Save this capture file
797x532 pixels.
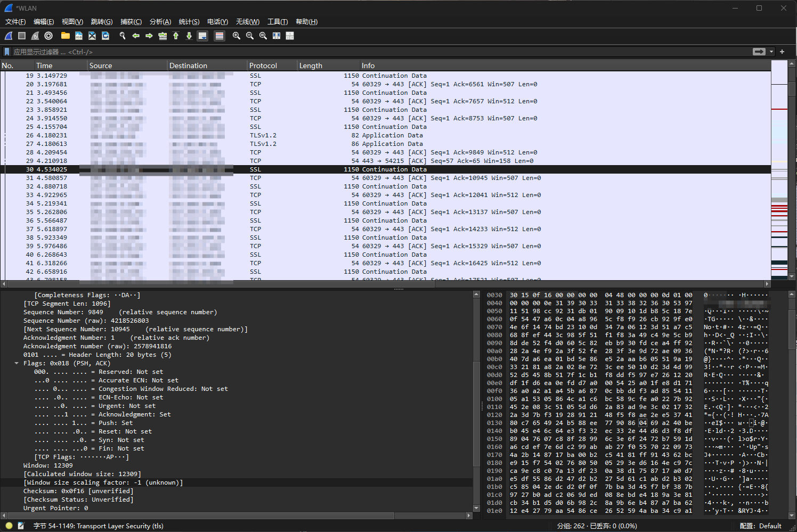(x=79, y=36)
